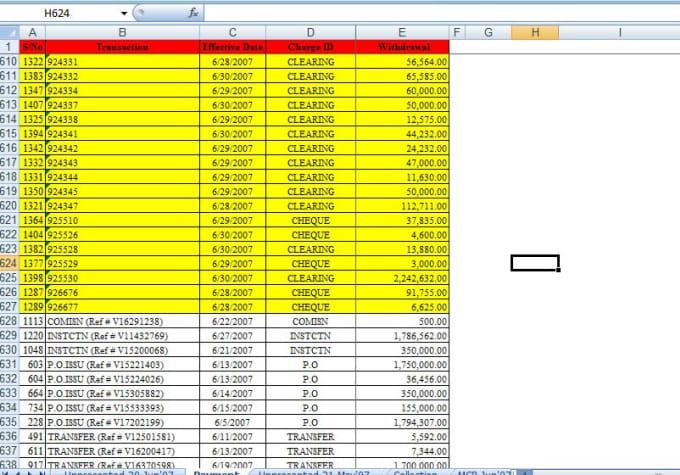The image size is (680, 475).
Task: Click withdrawal amount 12,575.00
Action: point(402,119)
